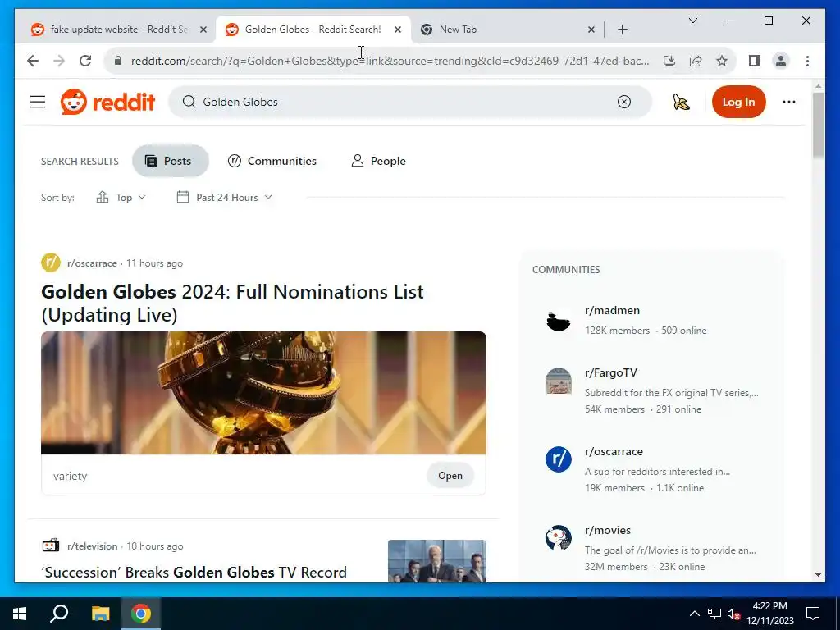Open Golden Globes 2024 Full Nominations List post
The height and width of the screenshot is (630, 840).
pyautogui.click(x=232, y=304)
